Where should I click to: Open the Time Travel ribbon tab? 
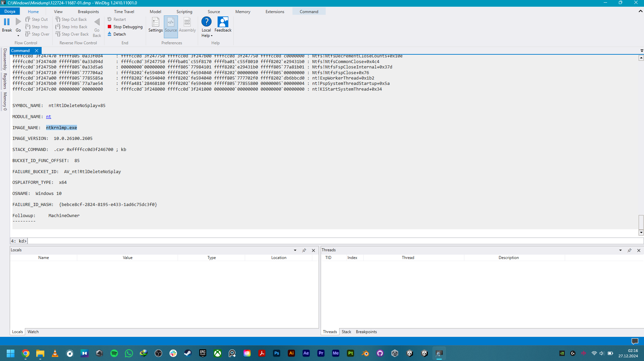tap(124, 11)
